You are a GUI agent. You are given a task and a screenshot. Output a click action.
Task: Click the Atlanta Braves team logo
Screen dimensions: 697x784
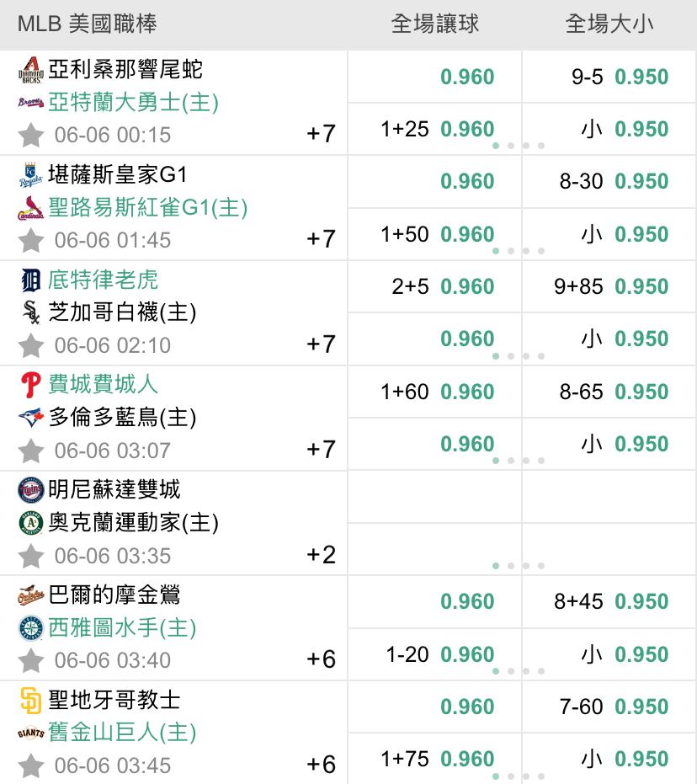pyautogui.click(x=31, y=103)
